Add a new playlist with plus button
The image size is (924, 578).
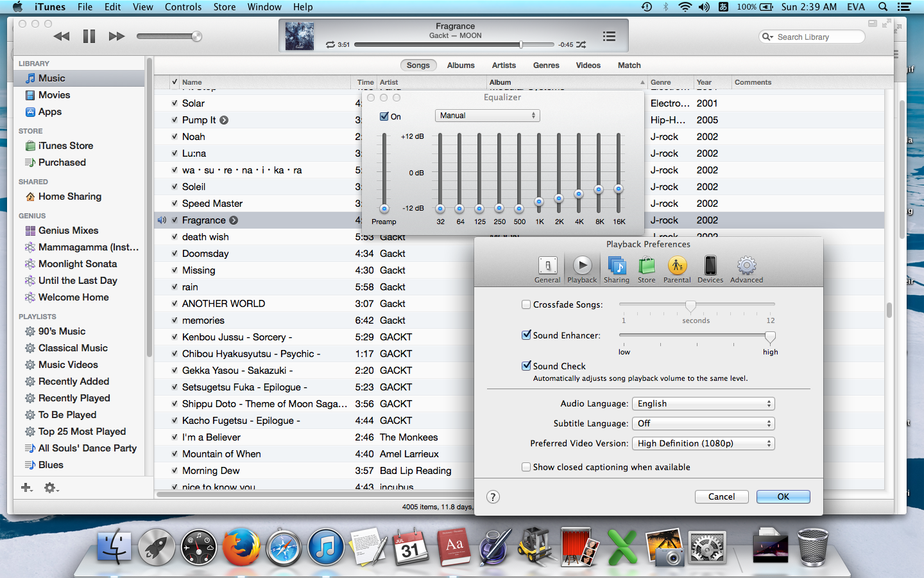coord(26,488)
